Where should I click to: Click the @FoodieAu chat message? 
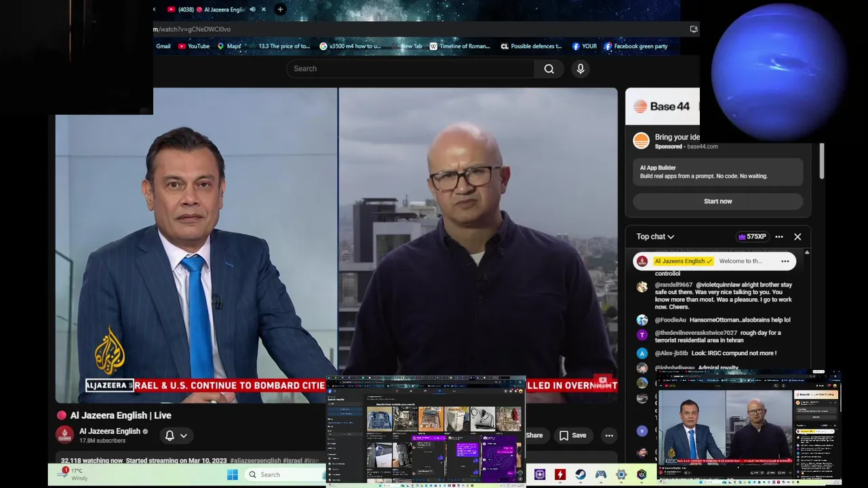pyautogui.click(x=723, y=320)
